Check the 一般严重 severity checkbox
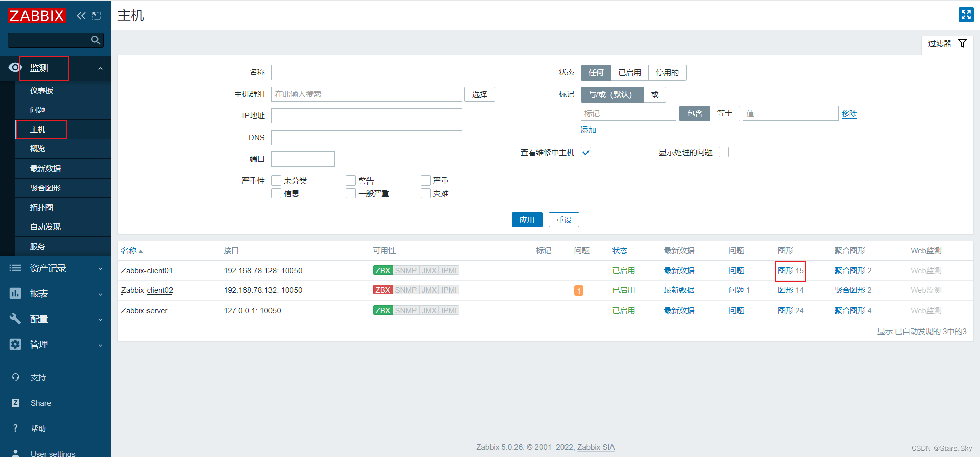This screenshot has height=457, width=980. 351,193
